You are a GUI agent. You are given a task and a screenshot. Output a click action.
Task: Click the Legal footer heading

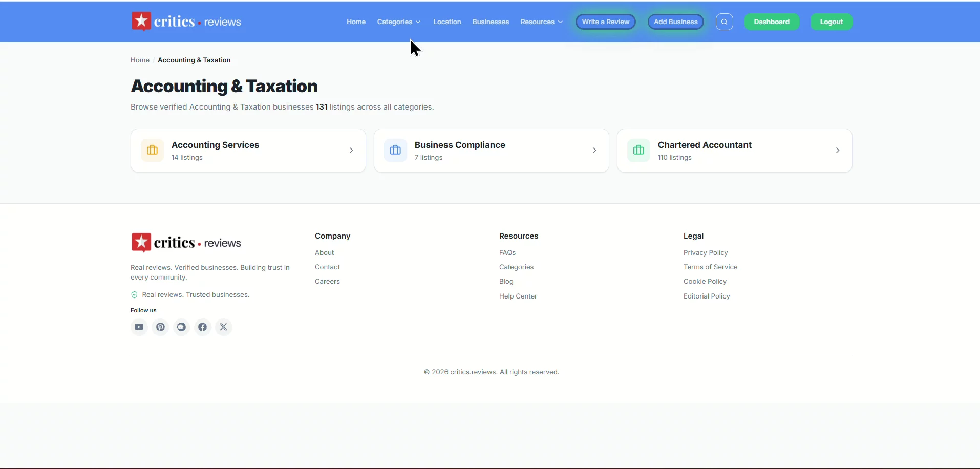point(694,236)
